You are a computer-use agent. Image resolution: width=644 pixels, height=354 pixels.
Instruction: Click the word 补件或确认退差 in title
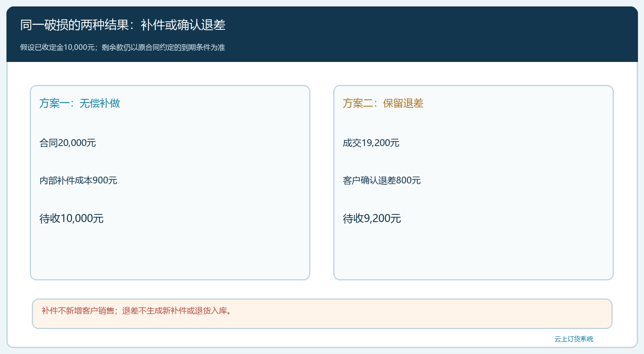tap(183, 25)
